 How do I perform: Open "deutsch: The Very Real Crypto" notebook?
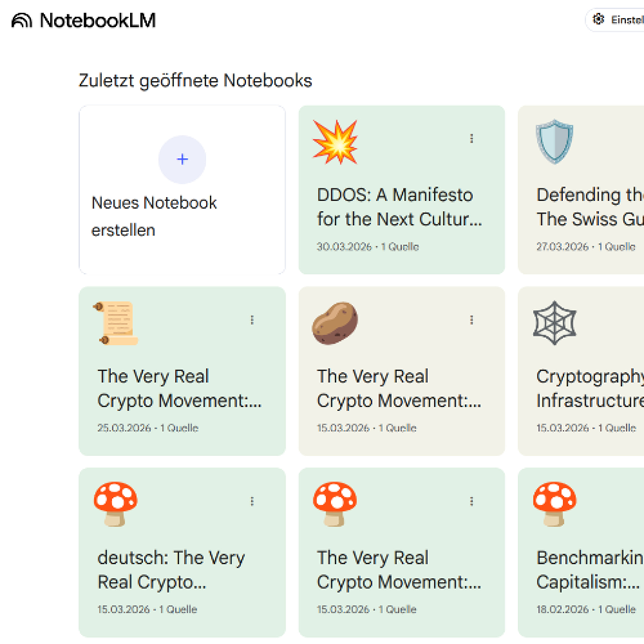(x=171, y=570)
